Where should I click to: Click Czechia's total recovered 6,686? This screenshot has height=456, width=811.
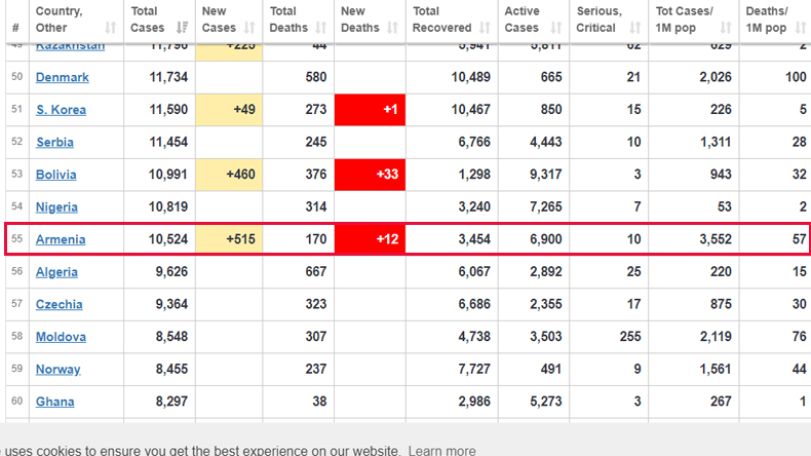(474, 305)
